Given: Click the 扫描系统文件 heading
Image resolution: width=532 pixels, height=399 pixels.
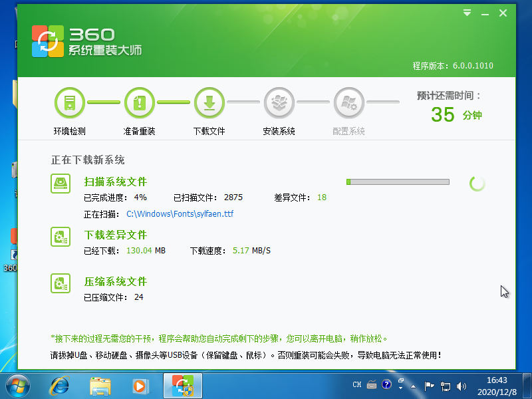Looking at the screenshot, I should pyautogui.click(x=115, y=182).
